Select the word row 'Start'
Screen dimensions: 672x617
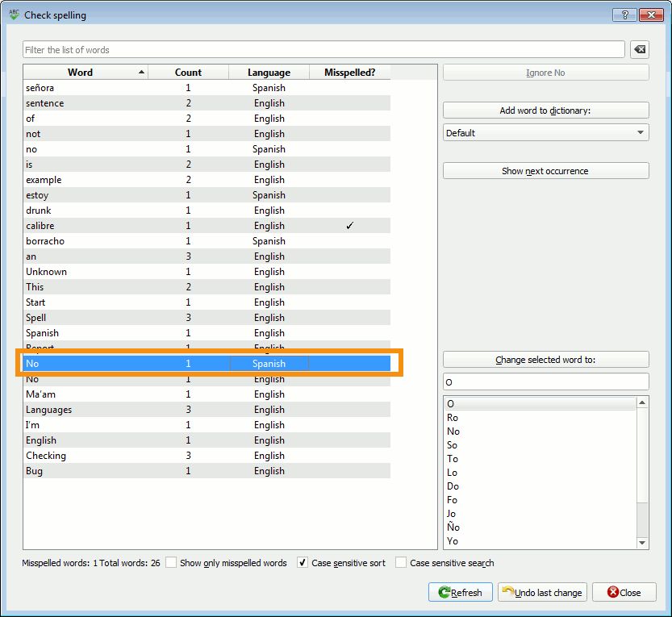click(x=207, y=302)
